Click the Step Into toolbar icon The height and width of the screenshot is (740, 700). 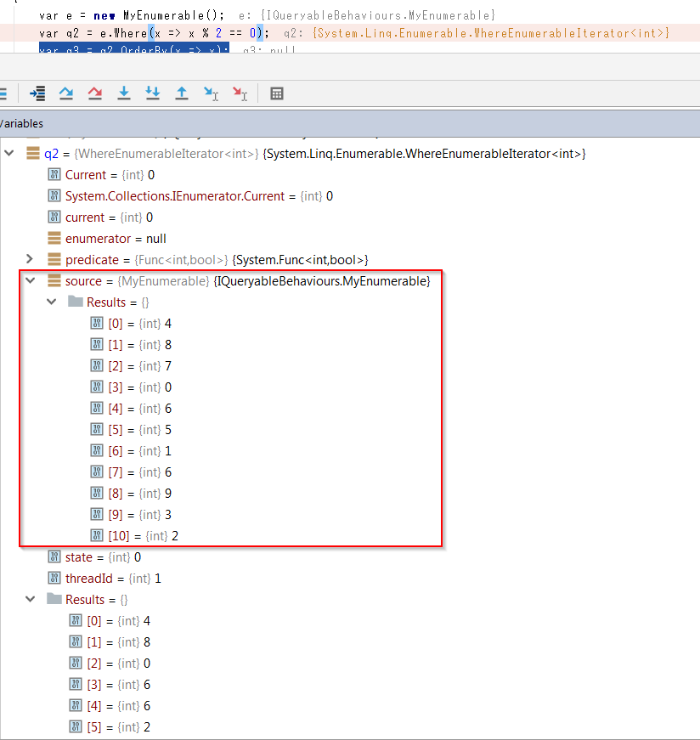pyautogui.click(x=124, y=93)
